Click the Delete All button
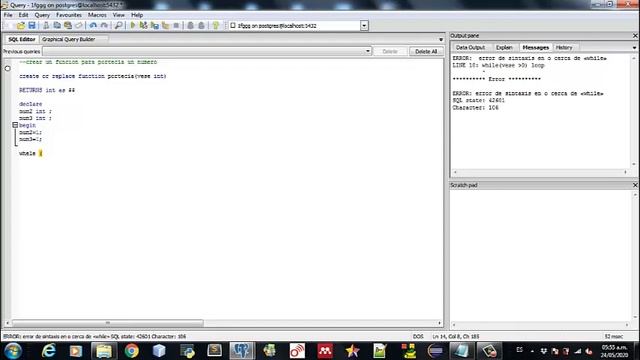Viewport: 640px width, 360px height. pos(426,51)
